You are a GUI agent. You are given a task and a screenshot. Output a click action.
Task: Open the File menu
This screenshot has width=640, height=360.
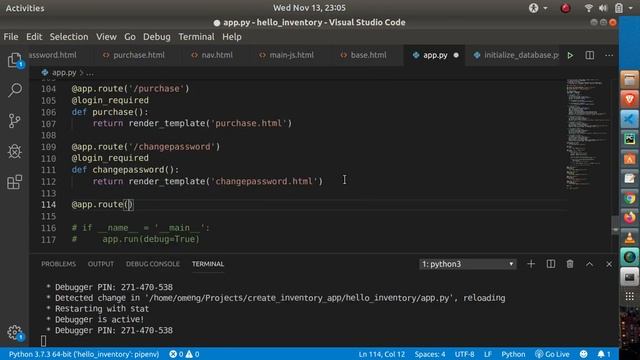tap(11, 37)
